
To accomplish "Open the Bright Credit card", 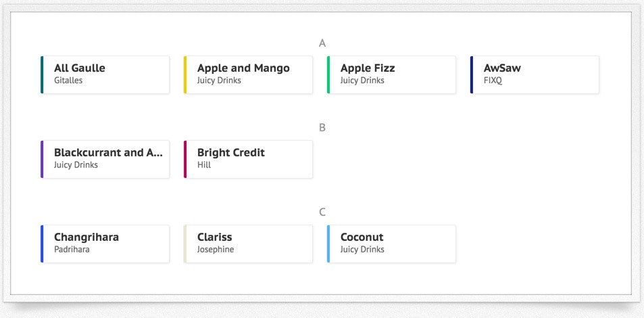I will tap(248, 159).
